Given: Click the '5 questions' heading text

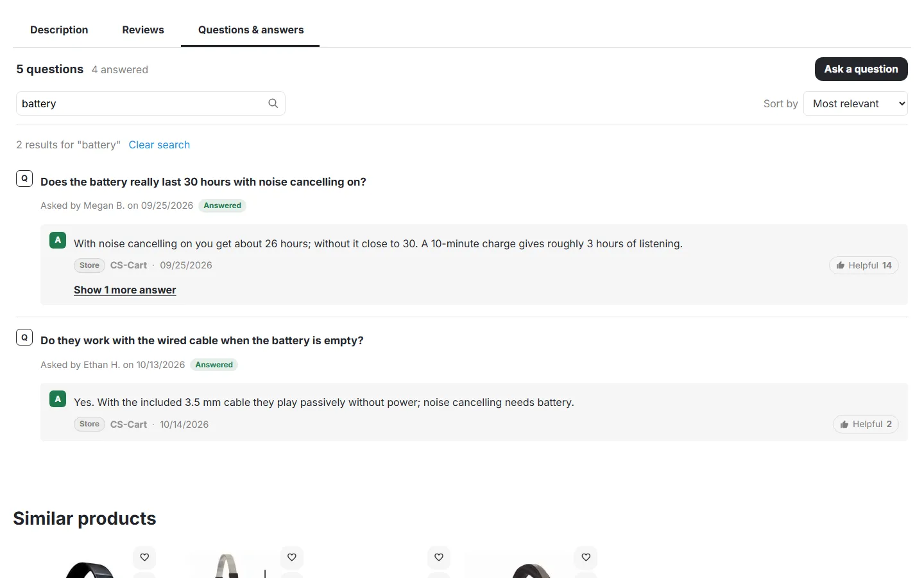Looking at the screenshot, I should click(50, 69).
